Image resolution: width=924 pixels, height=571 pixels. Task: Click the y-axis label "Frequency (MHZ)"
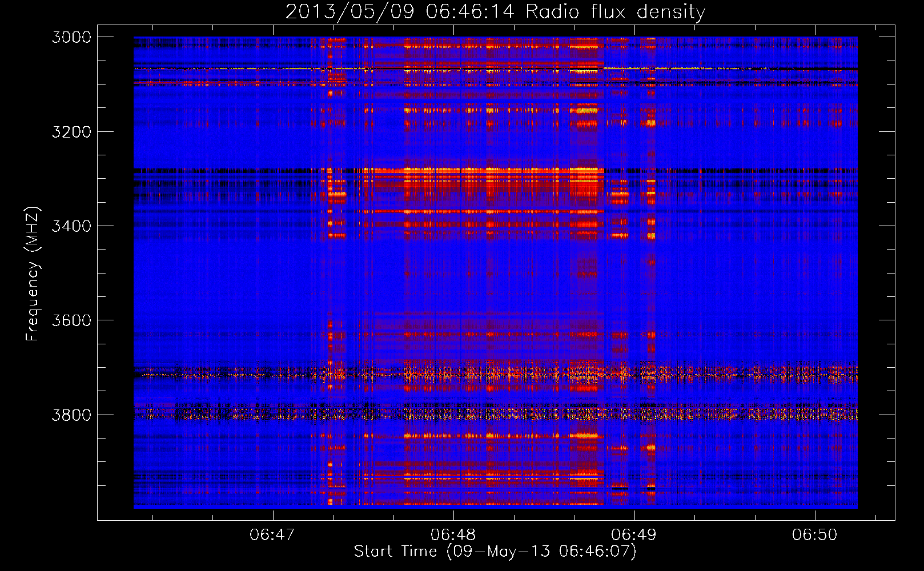pos(33,274)
